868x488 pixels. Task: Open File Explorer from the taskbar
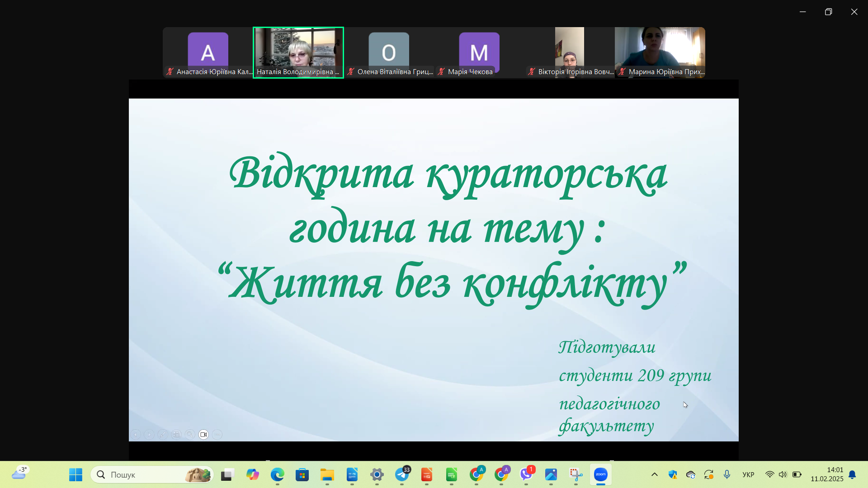327,474
